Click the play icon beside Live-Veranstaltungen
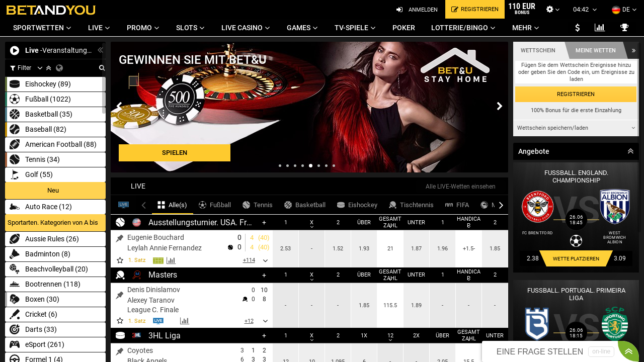 click(x=15, y=50)
